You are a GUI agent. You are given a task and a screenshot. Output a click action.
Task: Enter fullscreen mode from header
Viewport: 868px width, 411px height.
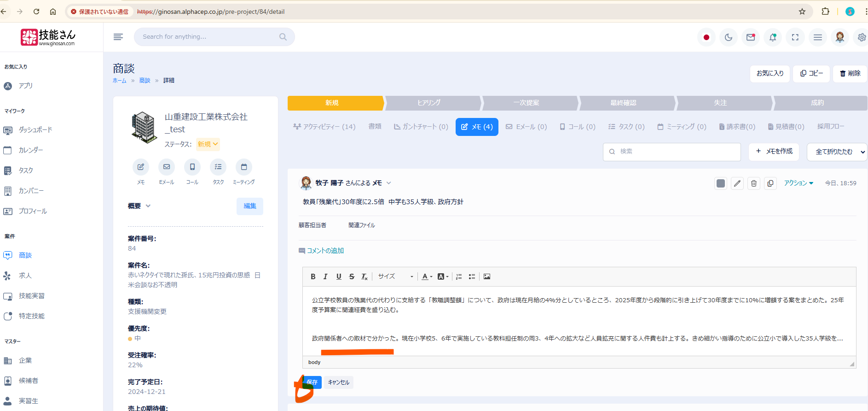[795, 37]
